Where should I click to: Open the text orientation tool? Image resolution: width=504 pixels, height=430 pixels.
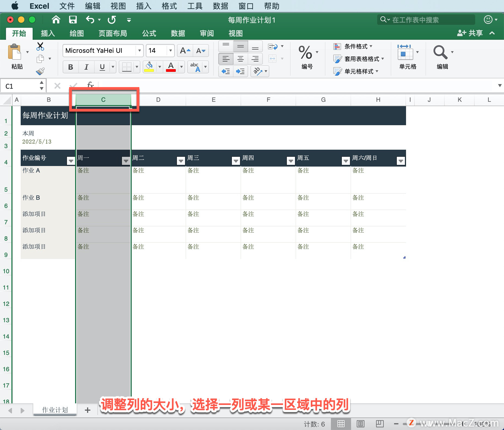257,71
